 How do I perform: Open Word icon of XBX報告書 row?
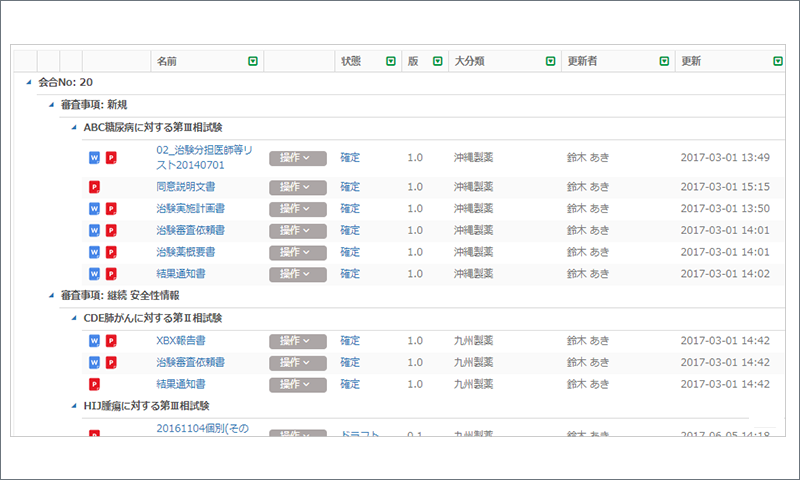tap(94, 341)
